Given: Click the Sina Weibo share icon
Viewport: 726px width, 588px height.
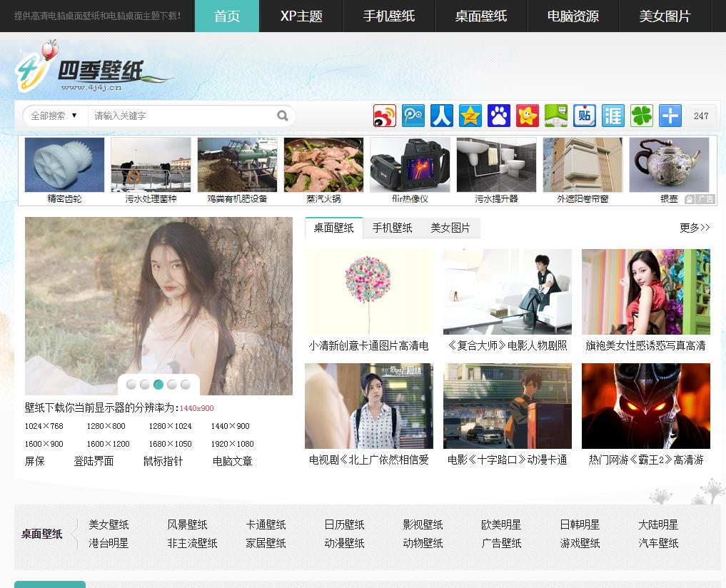Looking at the screenshot, I should click(385, 116).
